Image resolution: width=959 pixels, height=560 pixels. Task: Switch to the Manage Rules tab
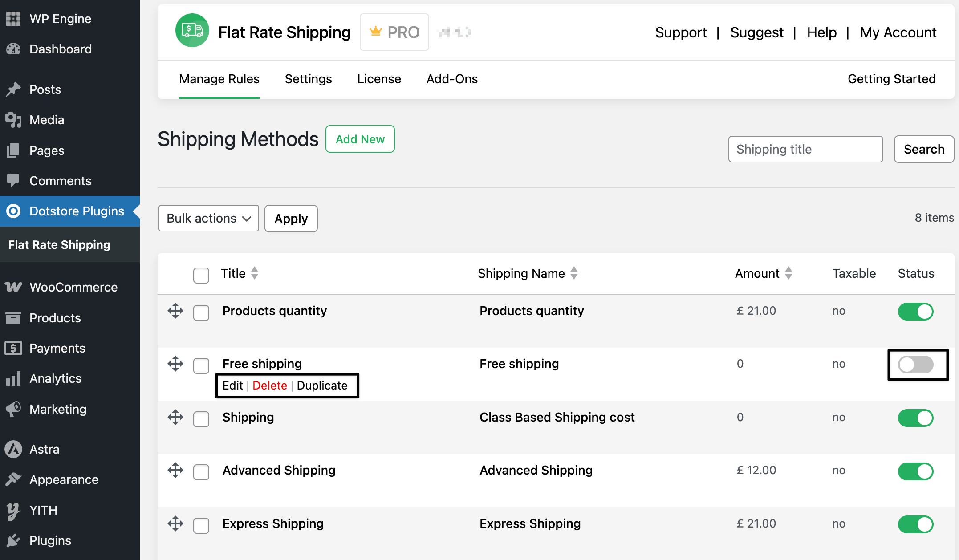click(x=219, y=79)
